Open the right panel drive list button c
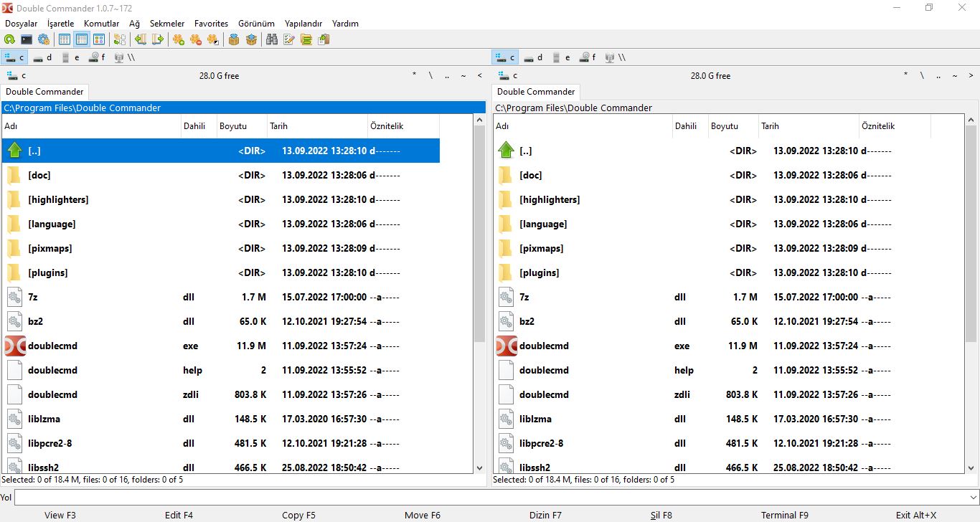980x522 pixels. pyautogui.click(x=507, y=75)
